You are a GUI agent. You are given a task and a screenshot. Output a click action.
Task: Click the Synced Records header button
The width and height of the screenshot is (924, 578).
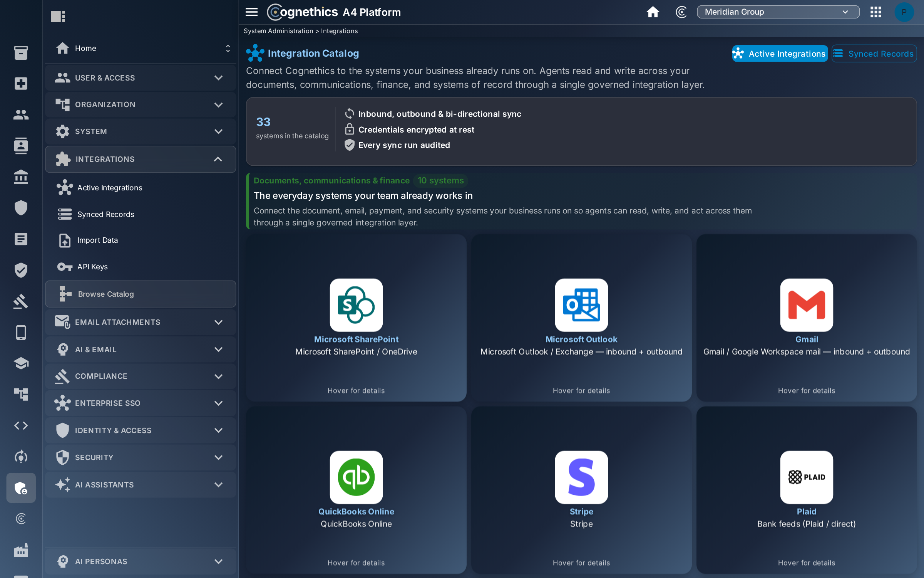pos(874,54)
